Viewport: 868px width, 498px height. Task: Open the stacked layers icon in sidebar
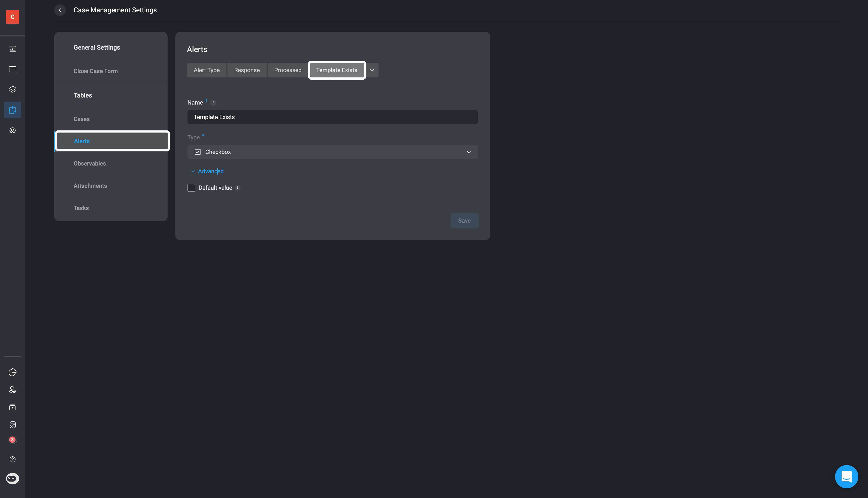[13, 89]
